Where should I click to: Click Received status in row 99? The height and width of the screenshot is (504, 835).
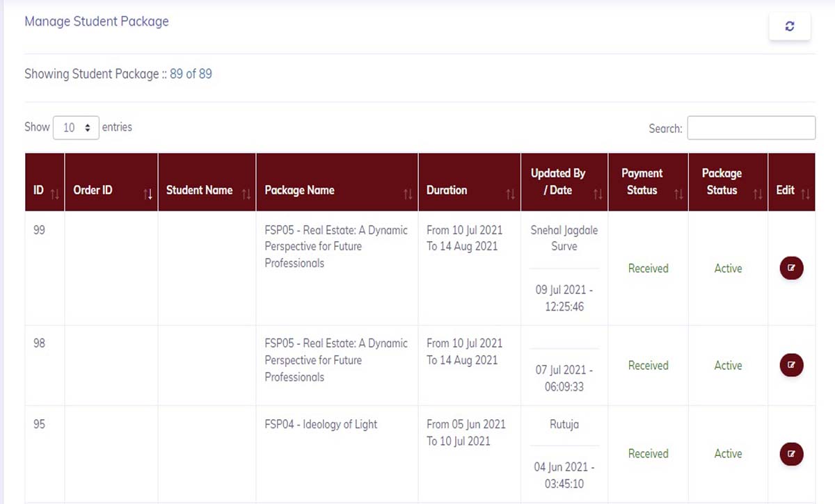(648, 268)
